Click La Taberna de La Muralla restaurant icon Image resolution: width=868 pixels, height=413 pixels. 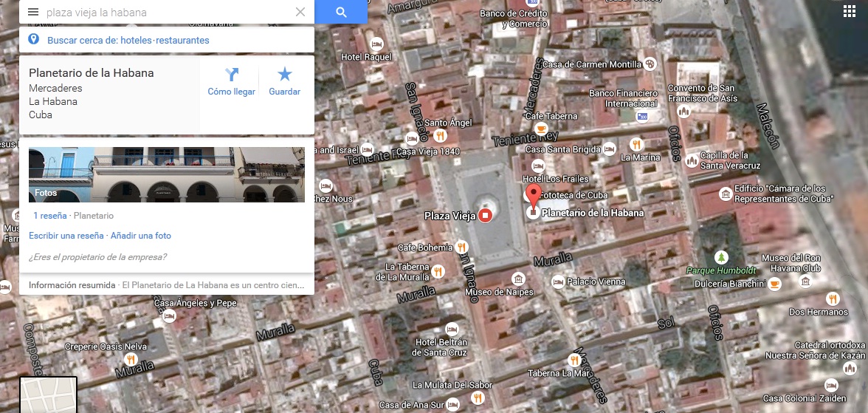pyautogui.click(x=438, y=271)
